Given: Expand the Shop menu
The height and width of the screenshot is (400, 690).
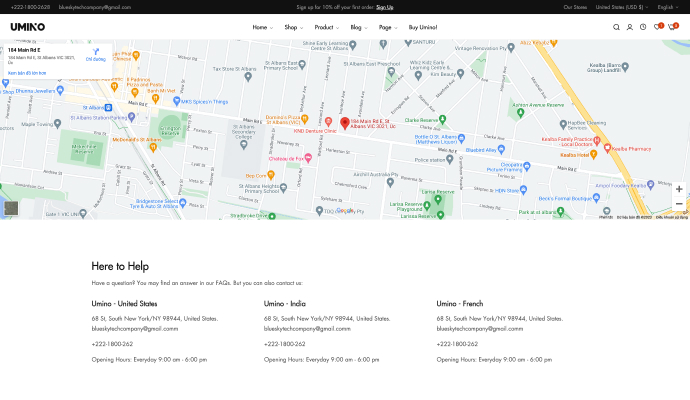Looking at the screenshot, I should [x=293, y=27].
